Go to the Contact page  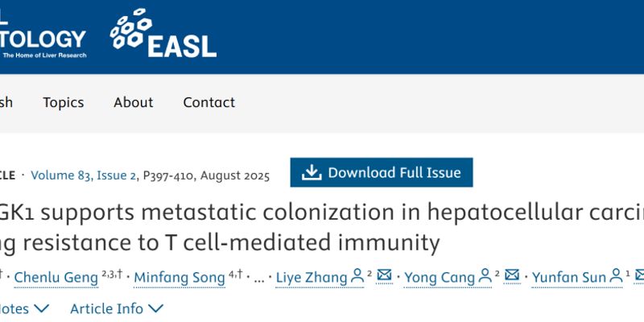208,102
